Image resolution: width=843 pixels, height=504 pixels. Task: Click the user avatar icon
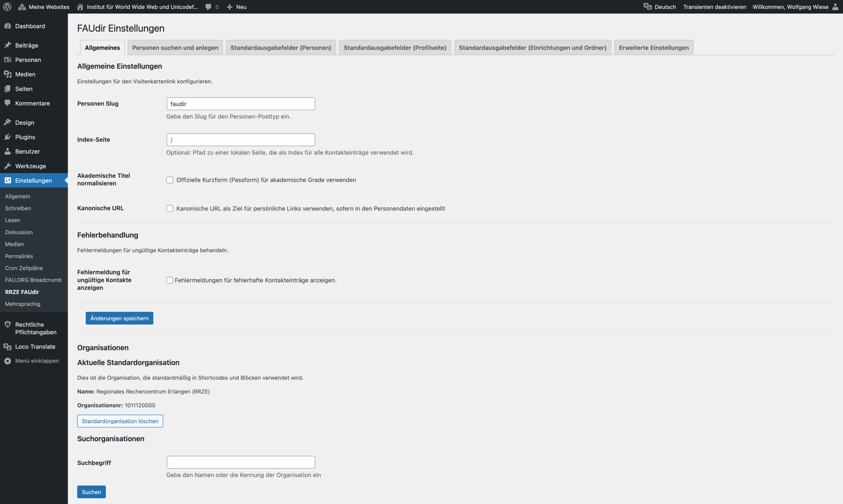tap(835, 7)
